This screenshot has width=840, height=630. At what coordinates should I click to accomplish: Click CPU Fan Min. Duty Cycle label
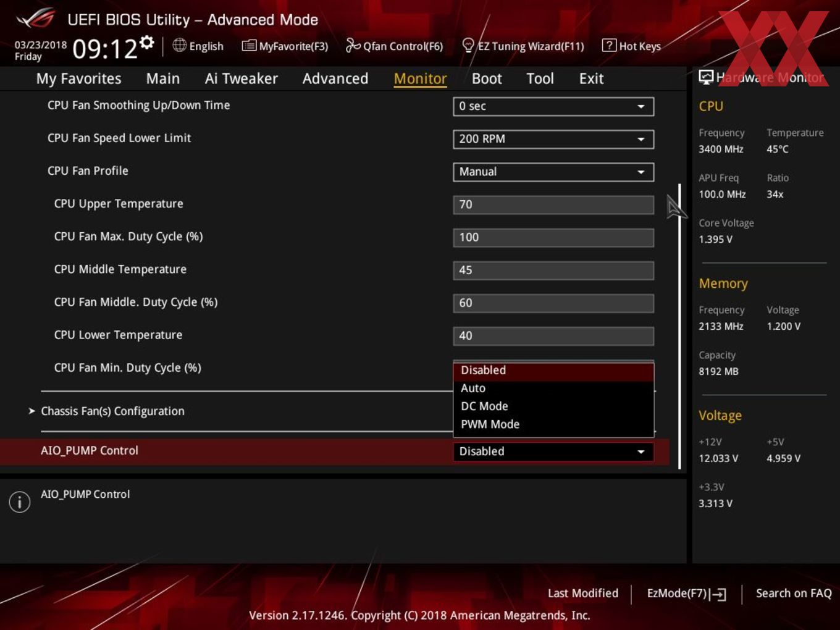(x=128, y=368)
